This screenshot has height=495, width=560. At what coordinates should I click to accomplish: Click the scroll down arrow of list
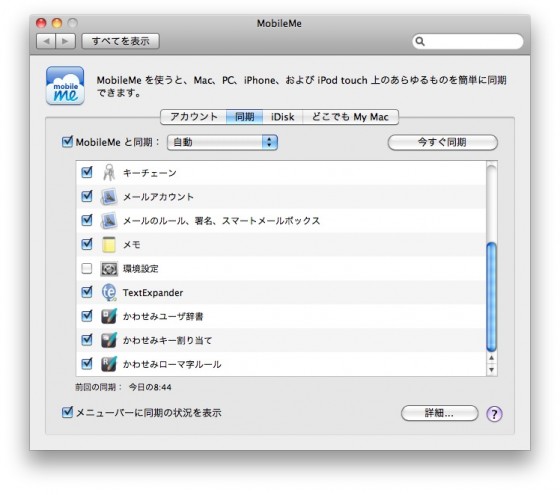point(492,370)
